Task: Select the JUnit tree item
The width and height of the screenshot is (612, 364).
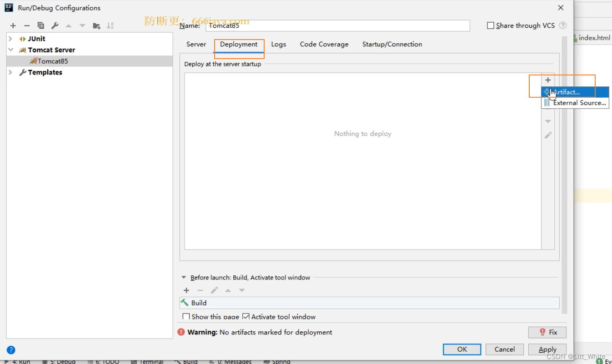Action: point(36,39)
